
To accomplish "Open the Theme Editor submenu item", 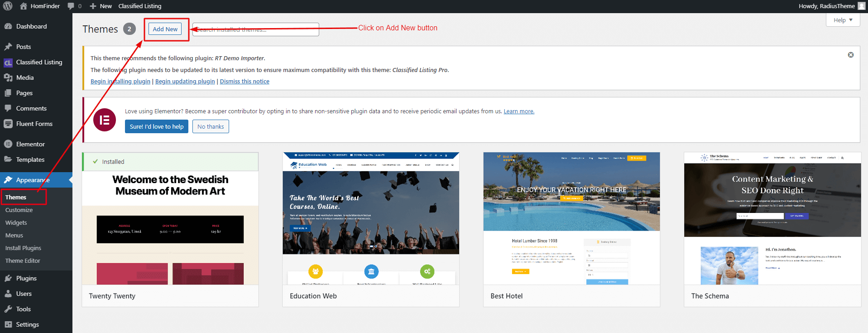I will pyautogui.click(x=23, y=261).
